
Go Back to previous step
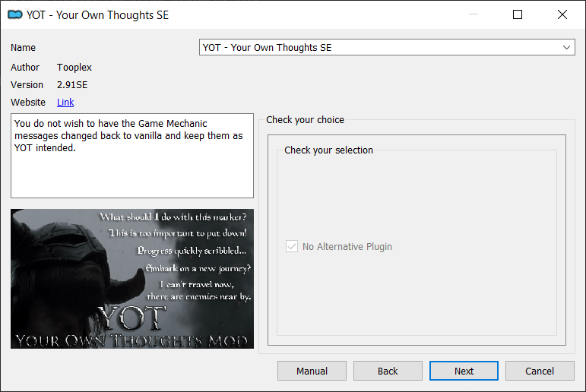pyautogui.click(x=388, y=371)
